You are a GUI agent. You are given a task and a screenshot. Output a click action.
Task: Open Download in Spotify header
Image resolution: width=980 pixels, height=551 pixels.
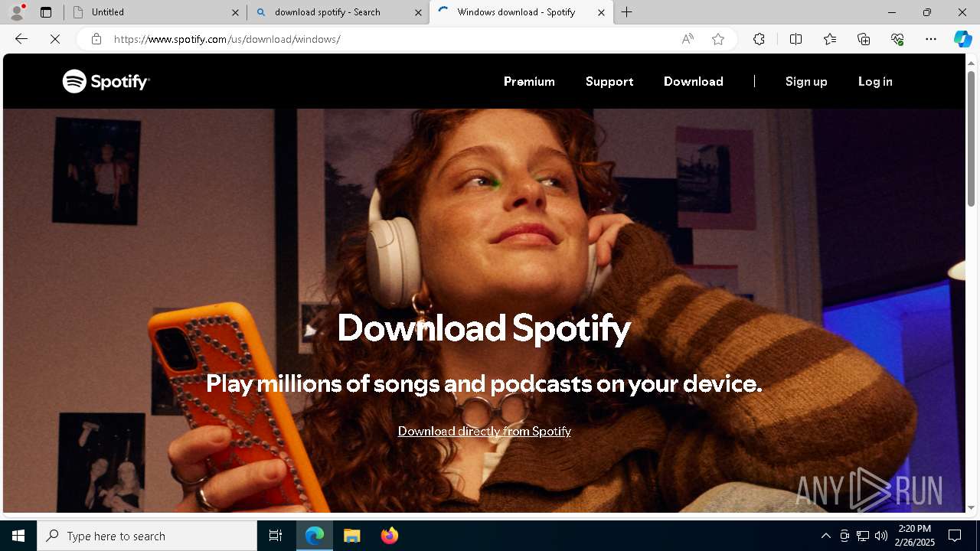(694, 81)
